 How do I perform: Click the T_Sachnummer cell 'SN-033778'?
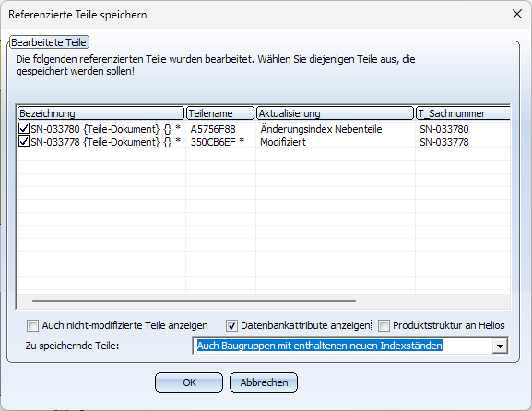point(444,142)
